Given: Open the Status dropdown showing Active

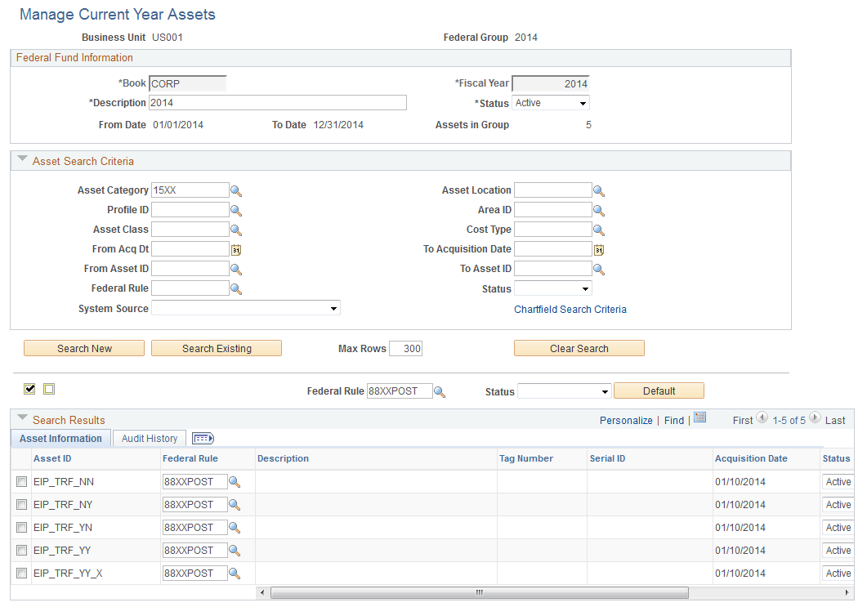Looking at the screenshot, I should click(550, 102).
